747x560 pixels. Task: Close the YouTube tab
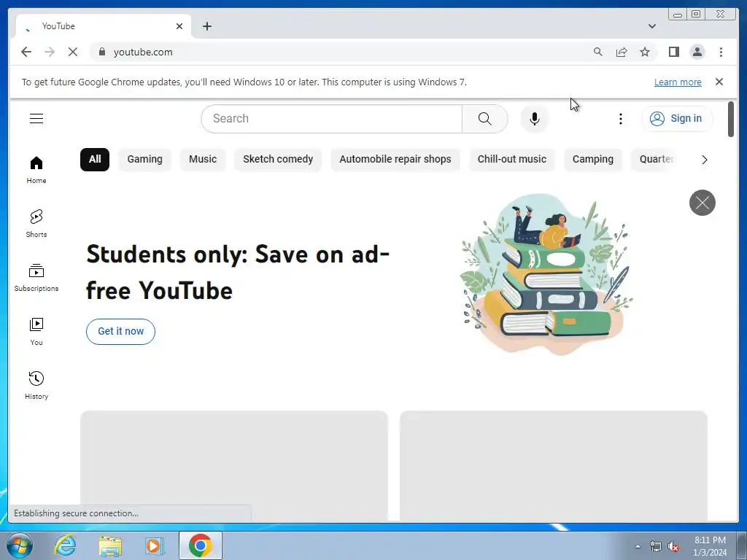tap(179, 26)
